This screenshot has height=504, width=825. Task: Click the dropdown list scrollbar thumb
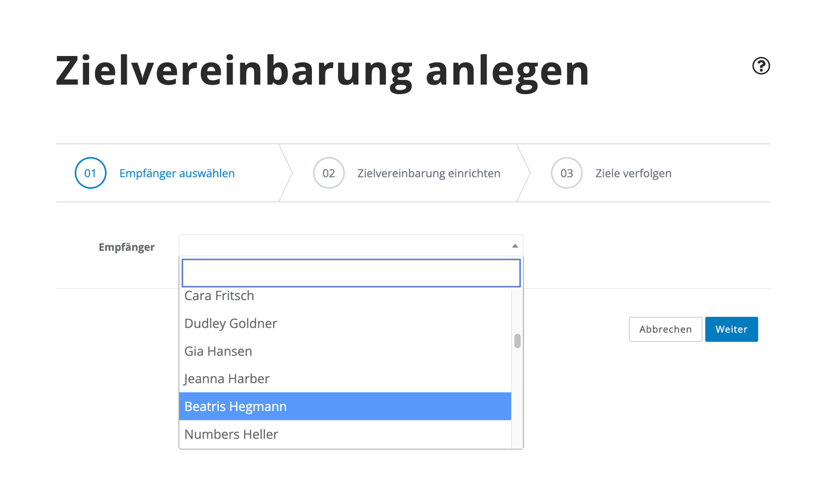click(x=517, y=341)
